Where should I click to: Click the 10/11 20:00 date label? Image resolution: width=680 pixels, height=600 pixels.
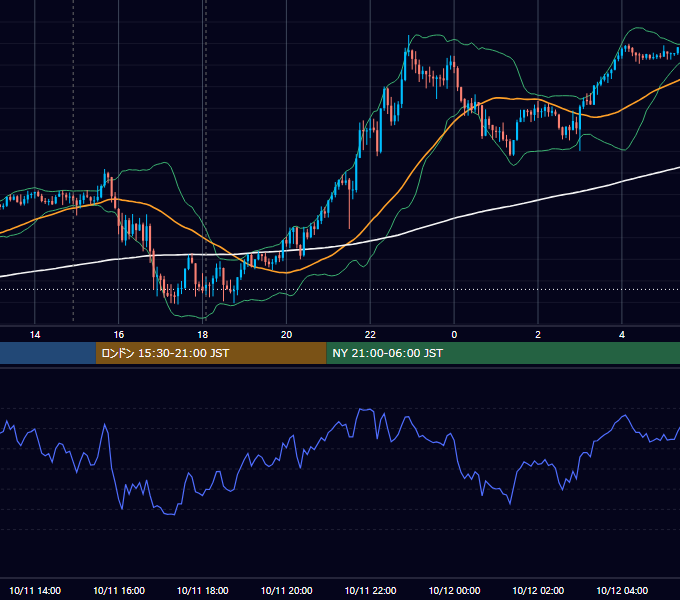(x=286, y=590)
